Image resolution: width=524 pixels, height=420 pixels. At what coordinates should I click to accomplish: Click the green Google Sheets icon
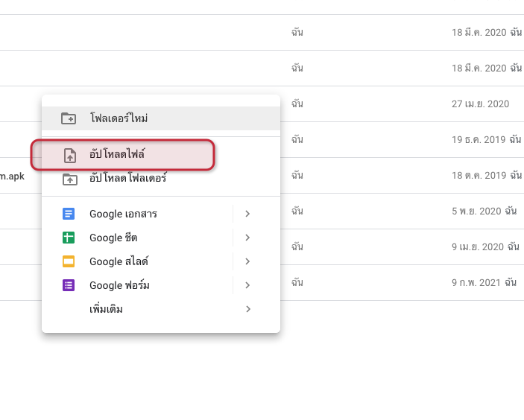(x=69, y=238)
